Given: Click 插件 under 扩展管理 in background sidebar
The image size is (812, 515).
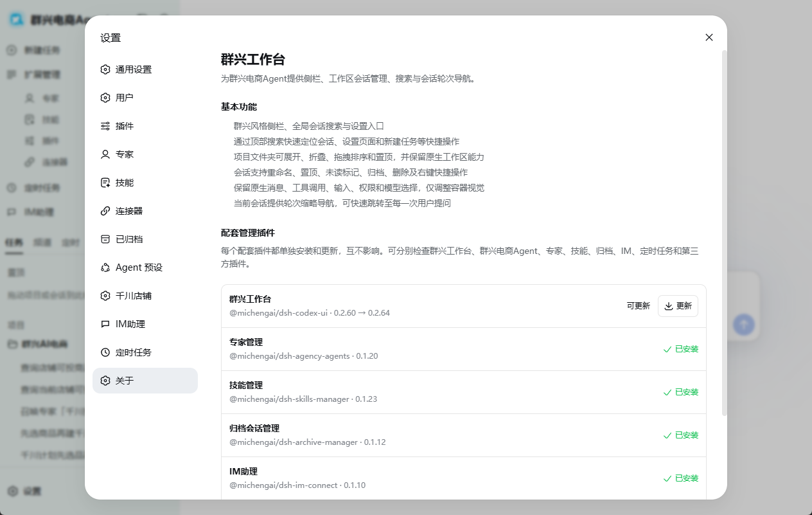Looking at the screenshot, I should 50,141.
